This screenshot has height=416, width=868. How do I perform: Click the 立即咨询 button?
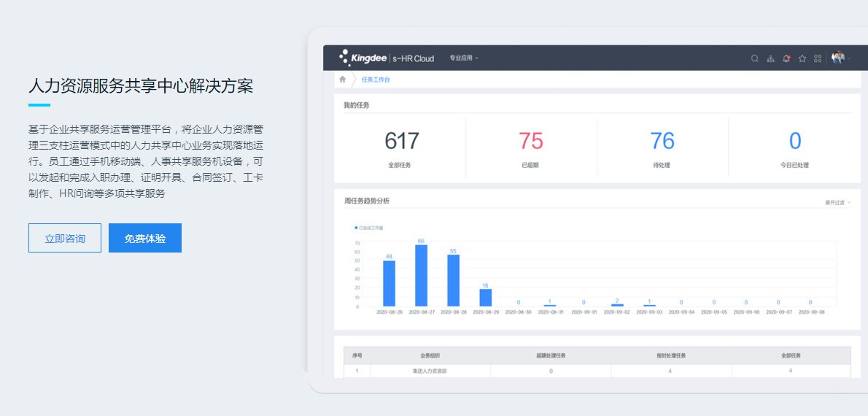pos(65,238)
